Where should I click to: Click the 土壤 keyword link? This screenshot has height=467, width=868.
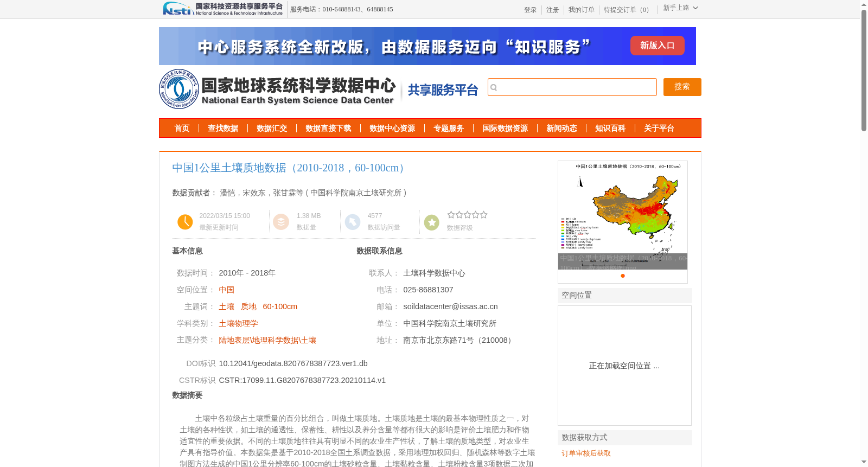click(x=227, y=306)
